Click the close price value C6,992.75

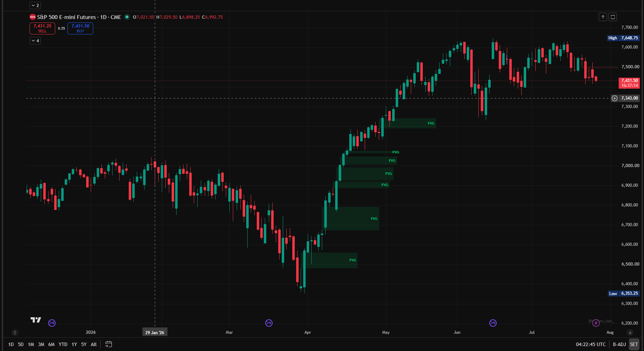(x=212, y=17)
